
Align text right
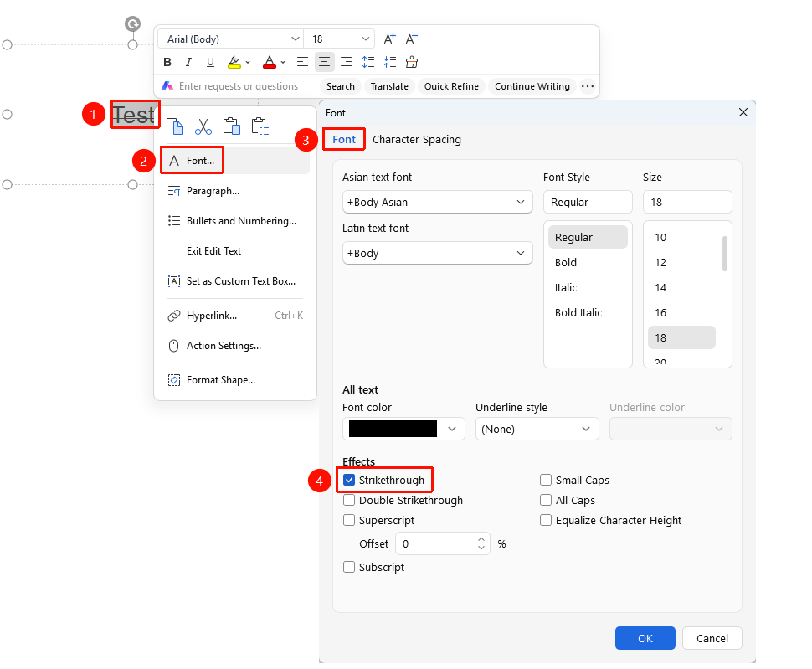346,62
